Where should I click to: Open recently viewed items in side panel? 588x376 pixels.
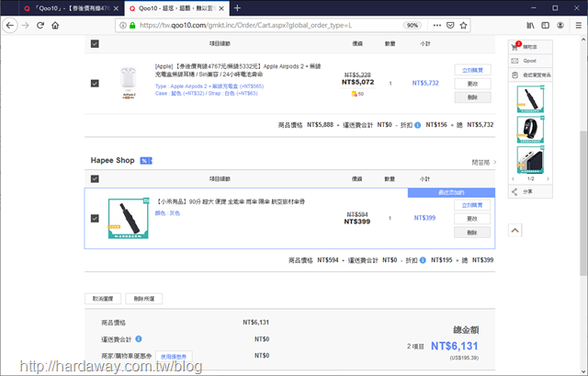point(530,75)
